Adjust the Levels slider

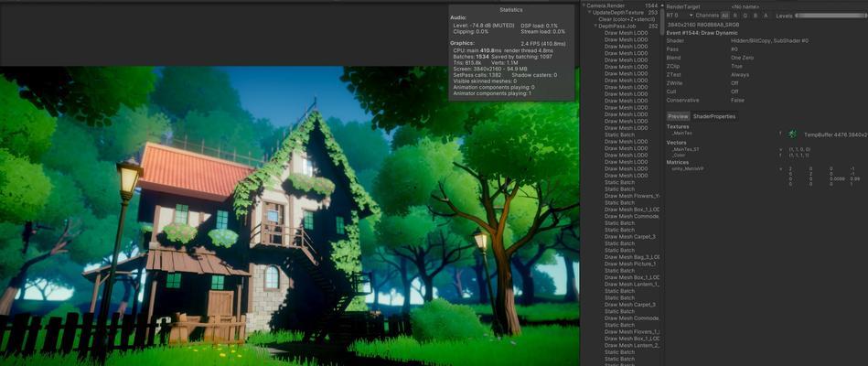[830, 16]
